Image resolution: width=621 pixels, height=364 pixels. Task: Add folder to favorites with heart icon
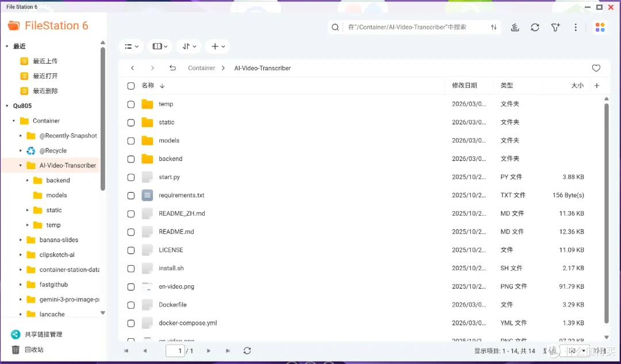(596, 68)
